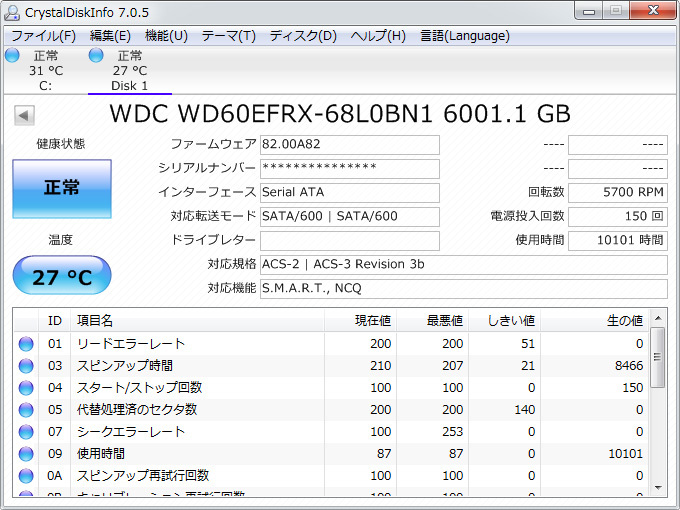Screen dimensions: 680x510
Task: Open the 機能(U) menu
Action: [x=166, y=36]
